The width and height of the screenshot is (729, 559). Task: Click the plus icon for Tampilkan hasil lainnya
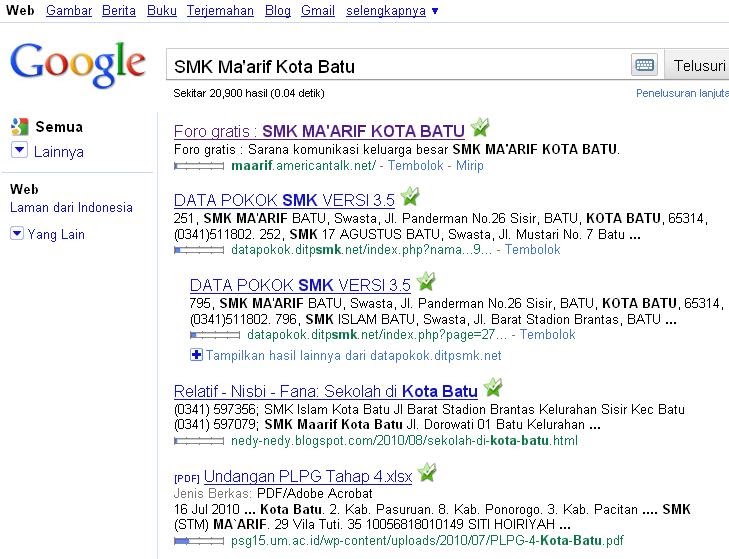[196, 355]
